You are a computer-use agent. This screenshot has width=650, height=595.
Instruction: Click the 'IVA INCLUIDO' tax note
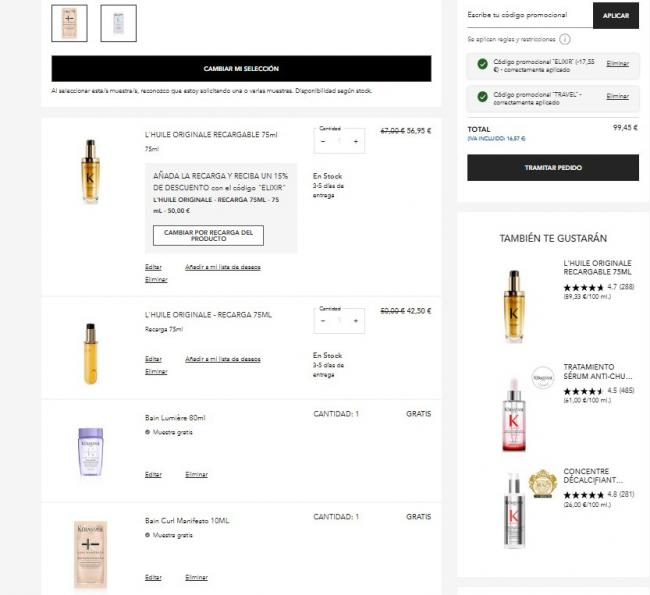(x=496, y=139)
